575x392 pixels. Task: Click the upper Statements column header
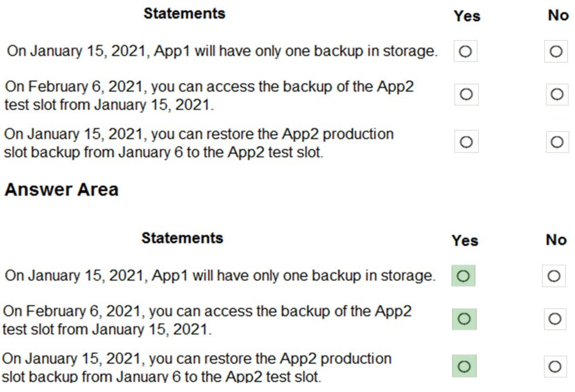coord(184,14)
